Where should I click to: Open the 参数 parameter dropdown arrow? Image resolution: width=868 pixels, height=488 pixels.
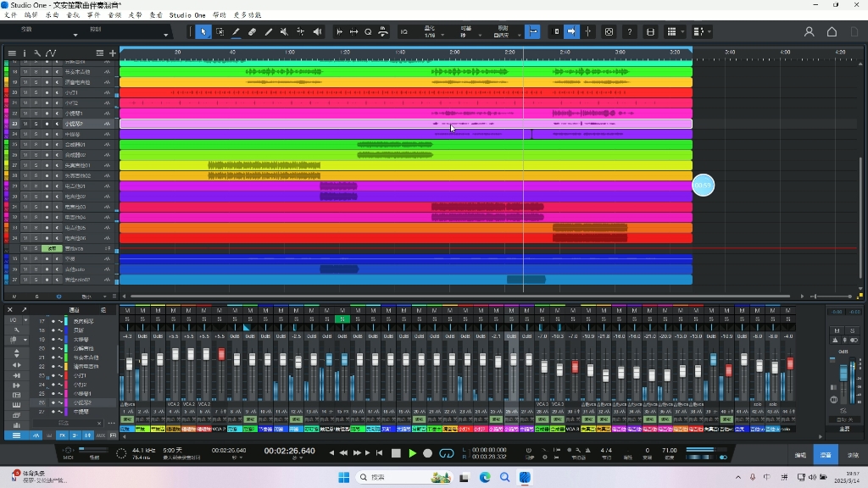point(75,36)
